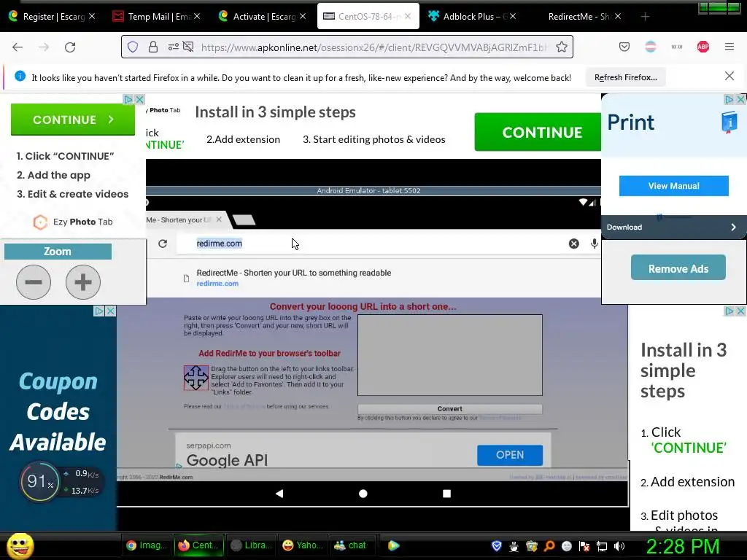Open the Pocket save icon

624,47
